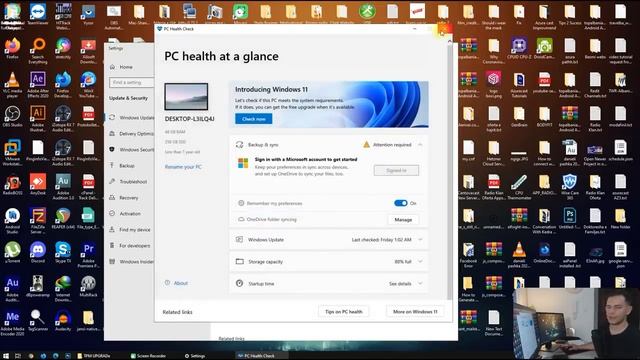This screenshot has width=640, height=360.
Task: Select Windows Insider in Settings sidebar
Action: (136, 262)
